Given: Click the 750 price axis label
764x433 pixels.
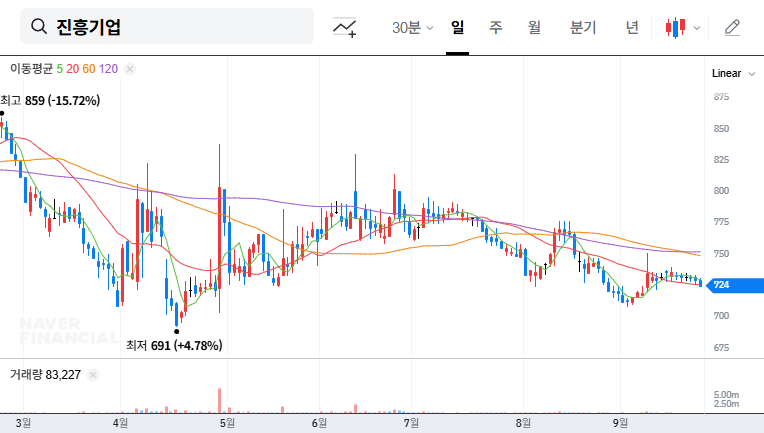Looking at the screenshot, I should [x=721, y=254].
